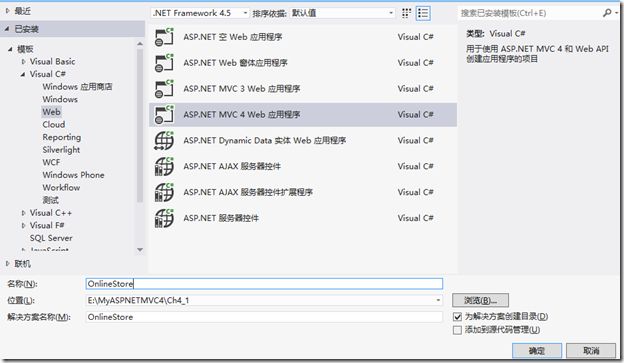
Task: Switch to small icons view
Action: (x=406, y=13)
